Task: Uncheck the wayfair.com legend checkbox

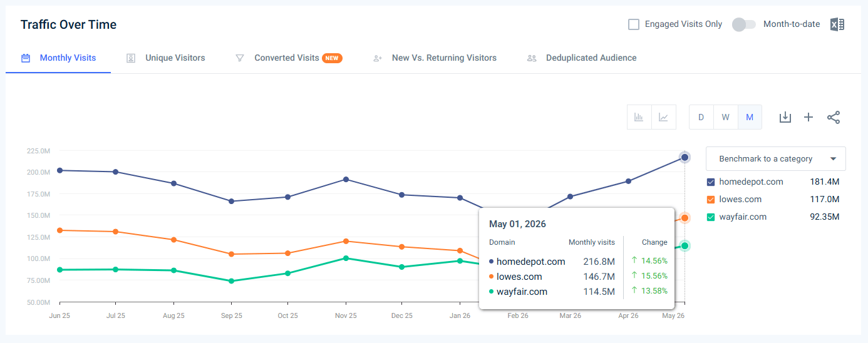Action: tap(711, 217)
